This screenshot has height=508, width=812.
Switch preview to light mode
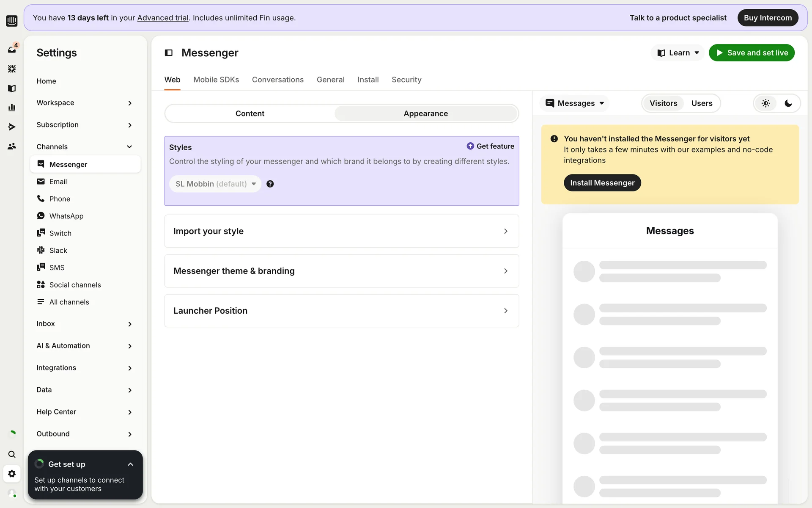[x=766, y=103]
